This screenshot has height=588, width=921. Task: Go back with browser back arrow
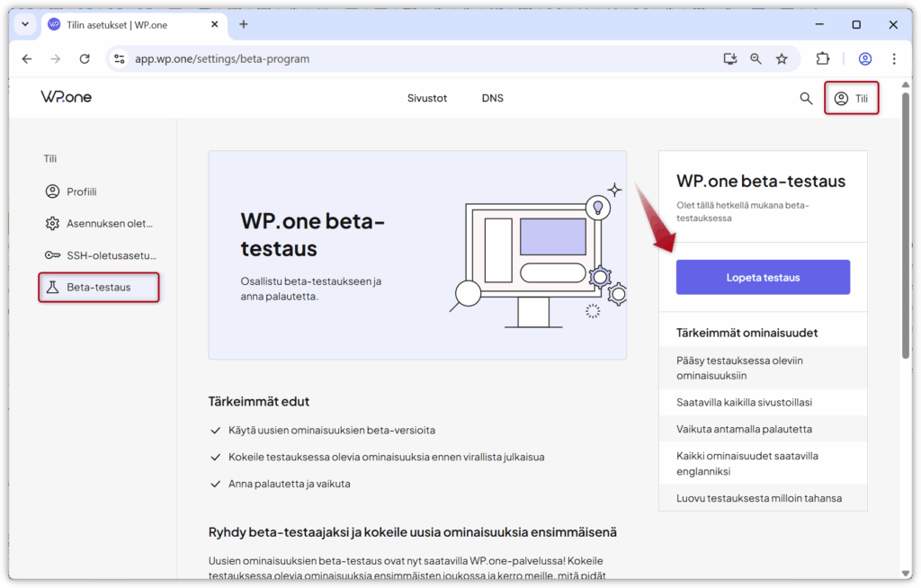(x=27, y=59)
